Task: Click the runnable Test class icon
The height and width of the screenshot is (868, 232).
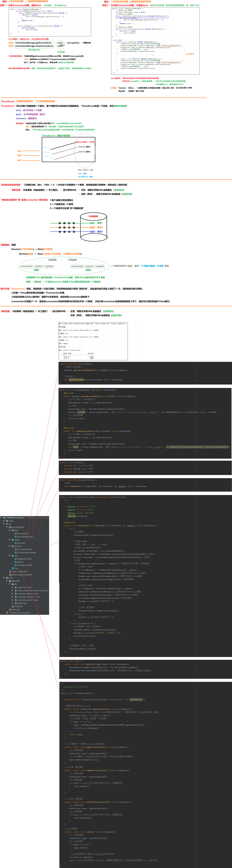Action: (x=13, y=568)
